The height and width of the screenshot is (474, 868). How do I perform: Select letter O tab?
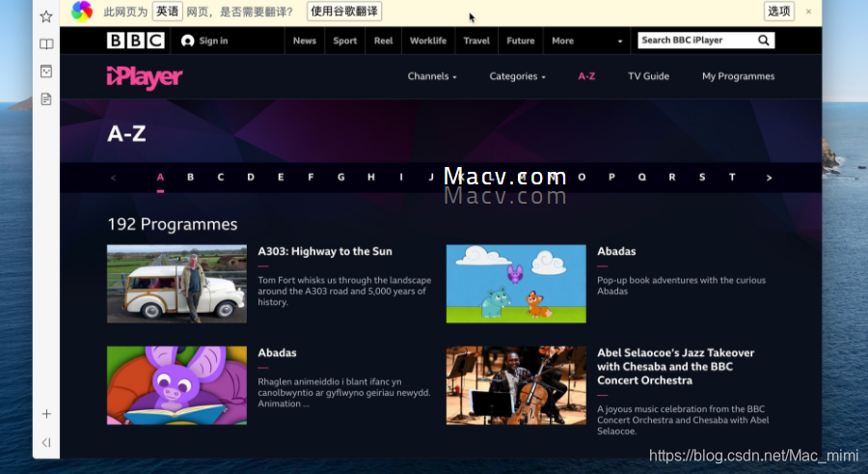[582, 178]
